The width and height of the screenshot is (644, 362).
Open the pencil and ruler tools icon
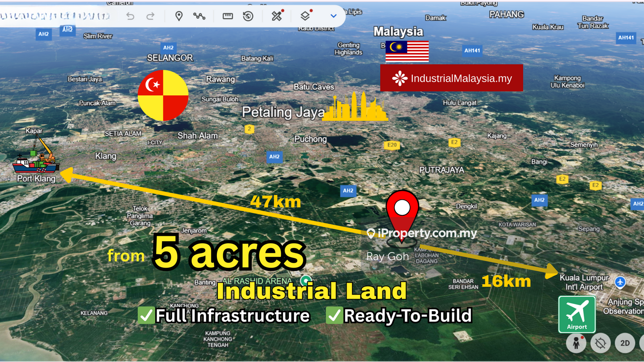click(x=277, y=17)
